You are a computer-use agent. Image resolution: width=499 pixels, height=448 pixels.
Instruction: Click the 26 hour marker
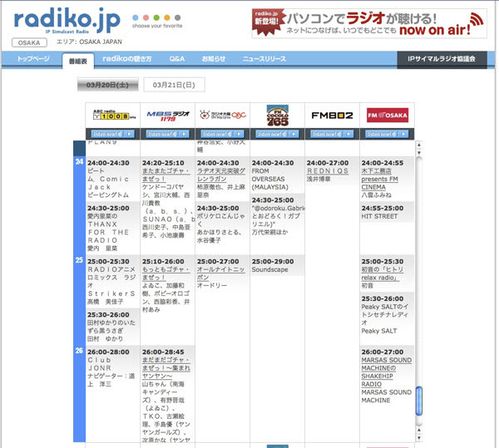coord(79,351)
